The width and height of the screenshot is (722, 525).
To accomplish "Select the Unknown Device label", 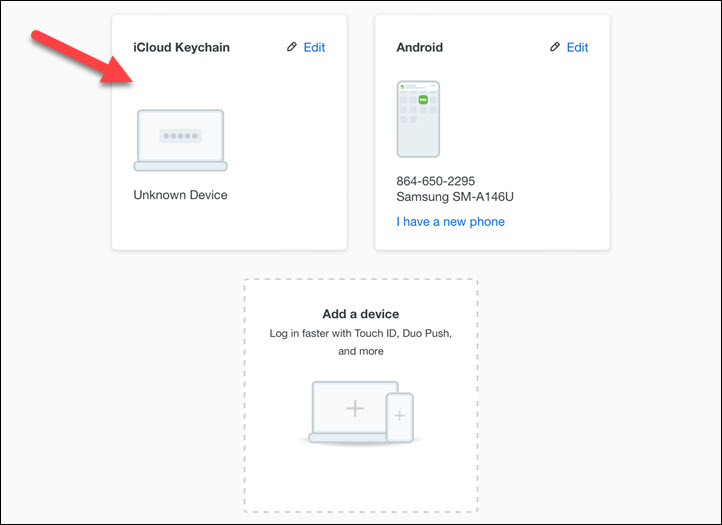I will pos(180,195).
